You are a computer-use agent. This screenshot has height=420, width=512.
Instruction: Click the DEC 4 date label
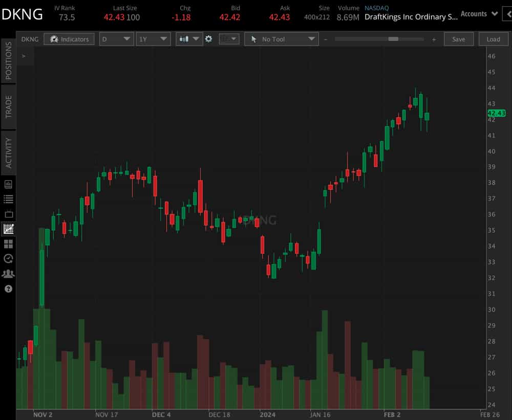tap(161, 415)
